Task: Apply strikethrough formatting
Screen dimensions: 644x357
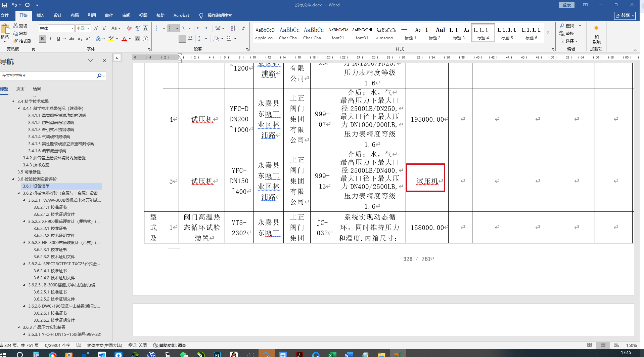Action: pyautogui.click(x=72, y=39)
